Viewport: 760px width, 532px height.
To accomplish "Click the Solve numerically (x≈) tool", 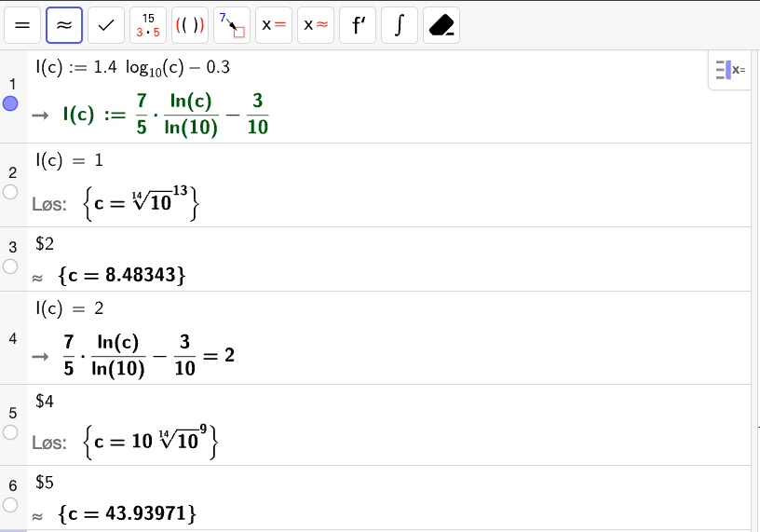I will 316,26.
